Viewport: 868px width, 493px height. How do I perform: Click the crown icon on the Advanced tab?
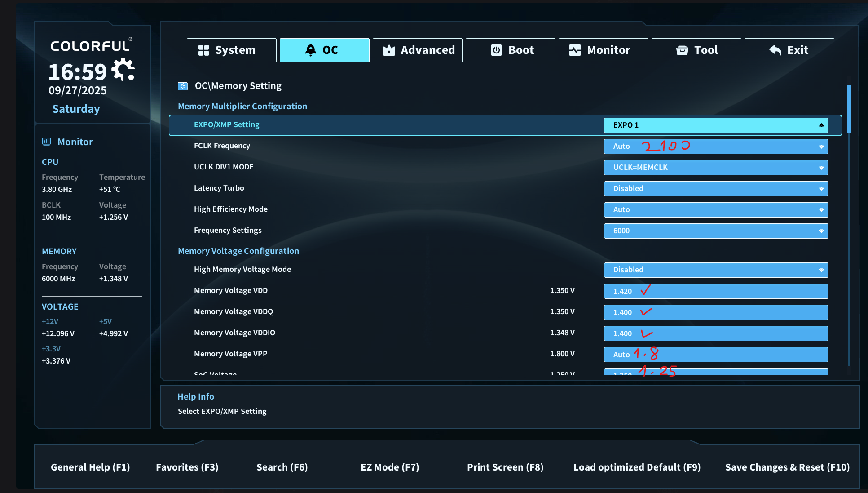(389, 50)
